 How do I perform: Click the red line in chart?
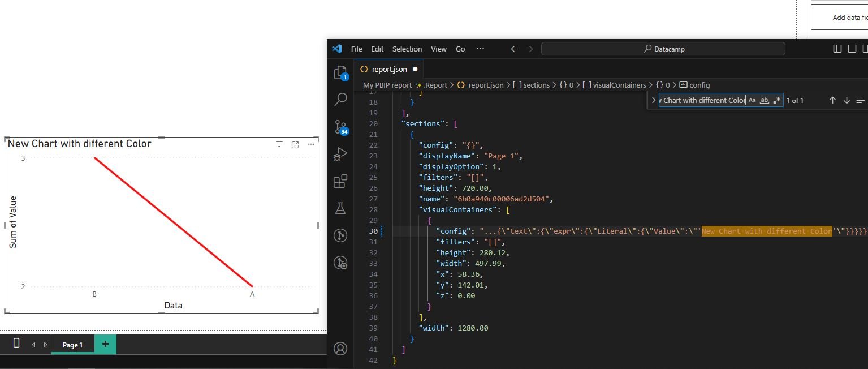click(x=173, y=222)
